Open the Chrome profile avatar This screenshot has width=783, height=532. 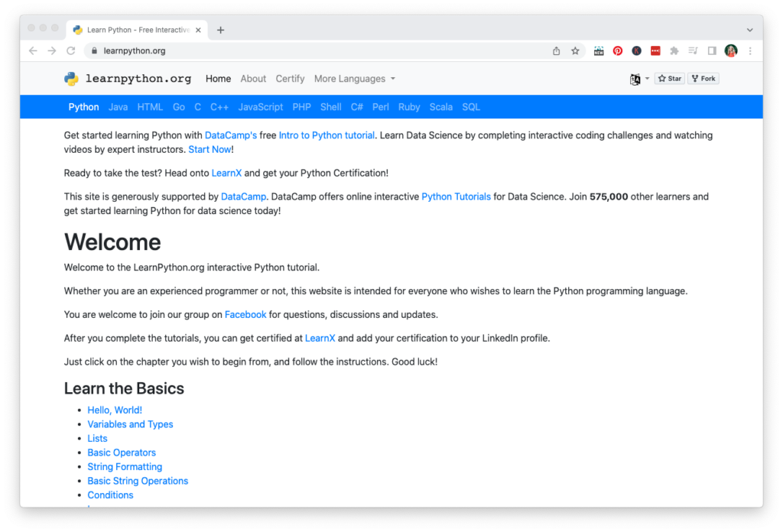[x=731, y=51]
